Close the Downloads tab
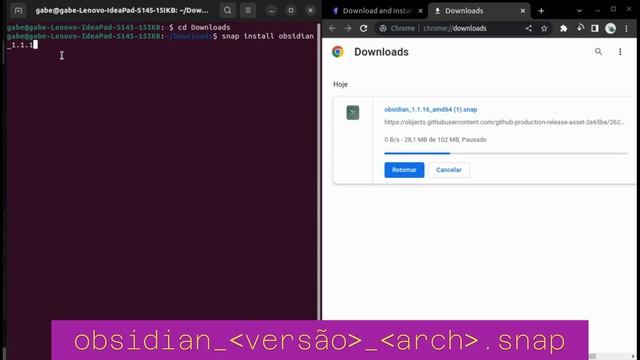This screenshot has height=360, width=640. click(x=522, y=11)
